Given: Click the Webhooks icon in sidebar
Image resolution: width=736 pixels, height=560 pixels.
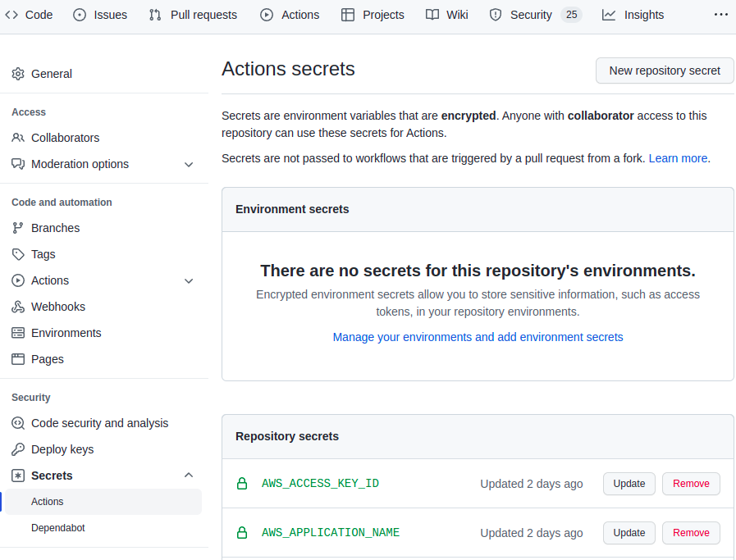Looking at the screenshot, I should tap(18, 307).
